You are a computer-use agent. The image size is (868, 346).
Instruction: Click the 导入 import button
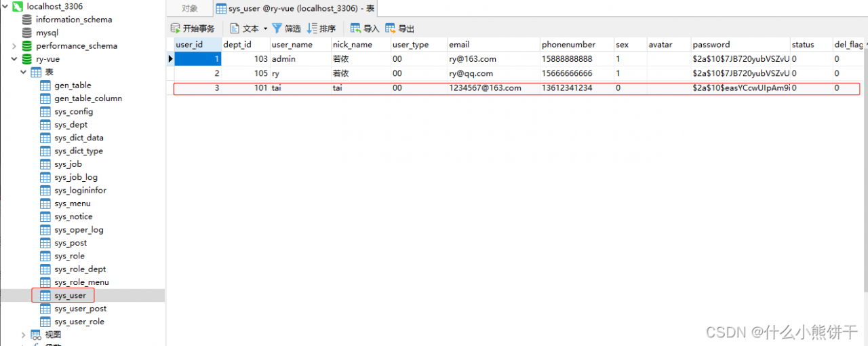(x=365, y=28)
